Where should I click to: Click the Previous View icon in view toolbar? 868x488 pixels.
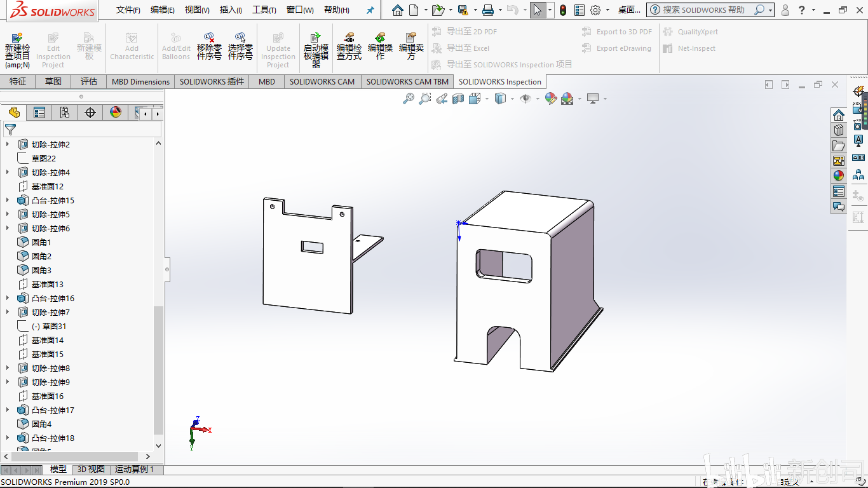point(442,98)
